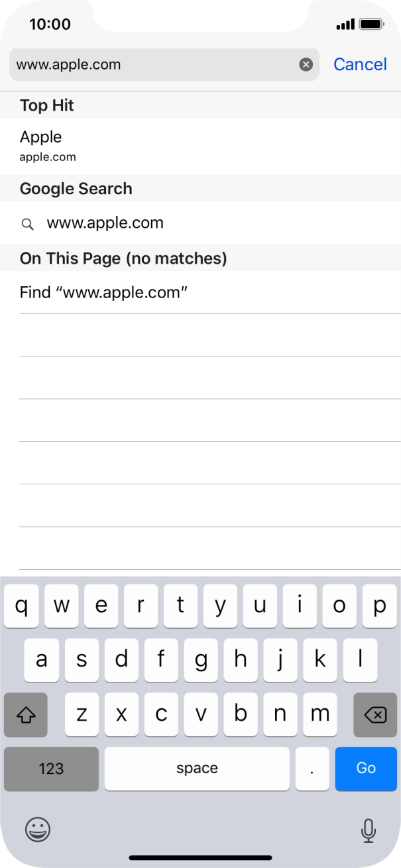Open the Apple Top Hit suggestion

point(200,144)
